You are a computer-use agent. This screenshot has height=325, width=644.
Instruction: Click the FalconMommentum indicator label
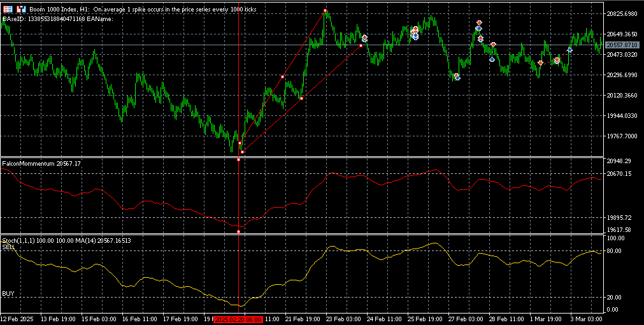click(x=41, y=164)
